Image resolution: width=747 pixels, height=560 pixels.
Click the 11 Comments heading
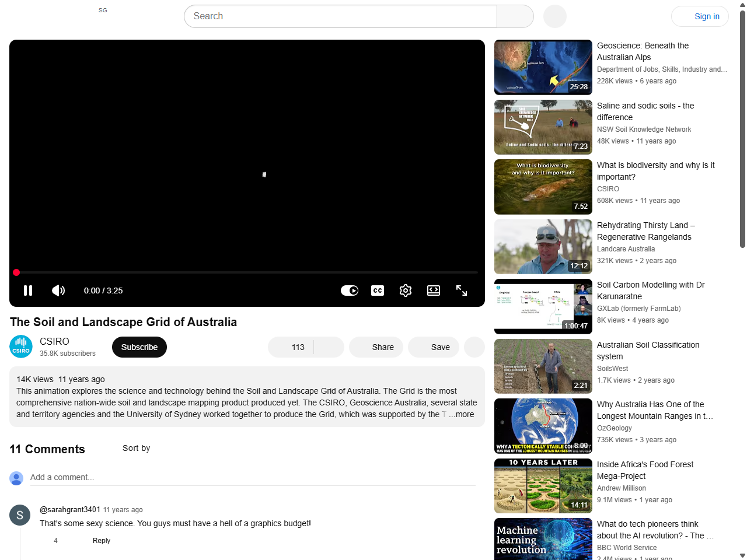click(47, 449)
